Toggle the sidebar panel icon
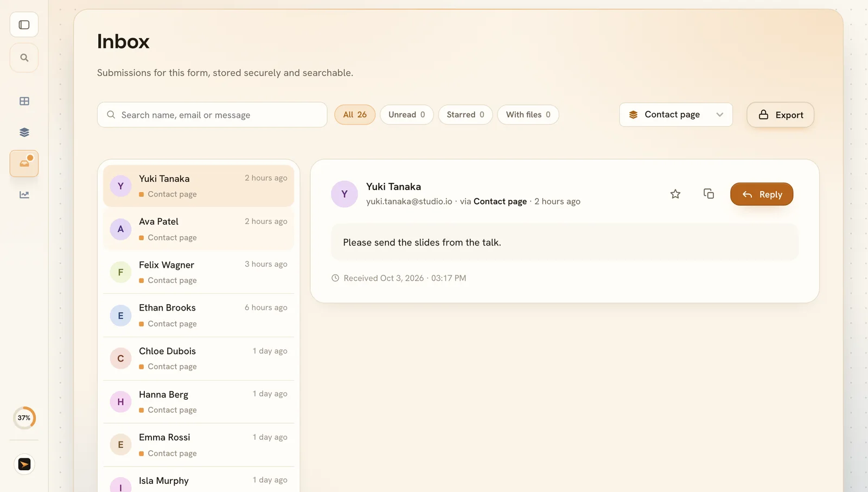 [x=24, y=25]
